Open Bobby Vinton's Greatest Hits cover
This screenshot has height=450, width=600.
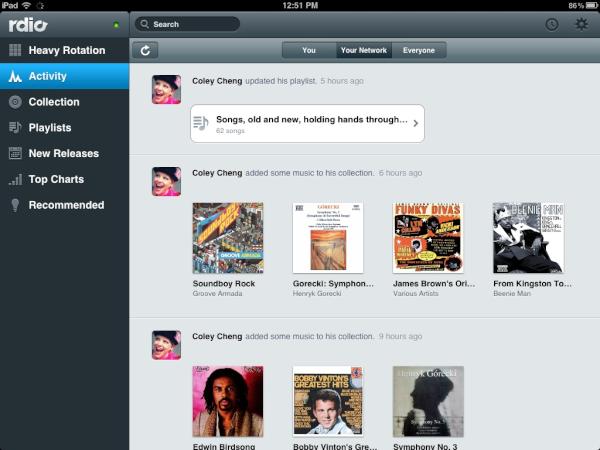(328, 401)
